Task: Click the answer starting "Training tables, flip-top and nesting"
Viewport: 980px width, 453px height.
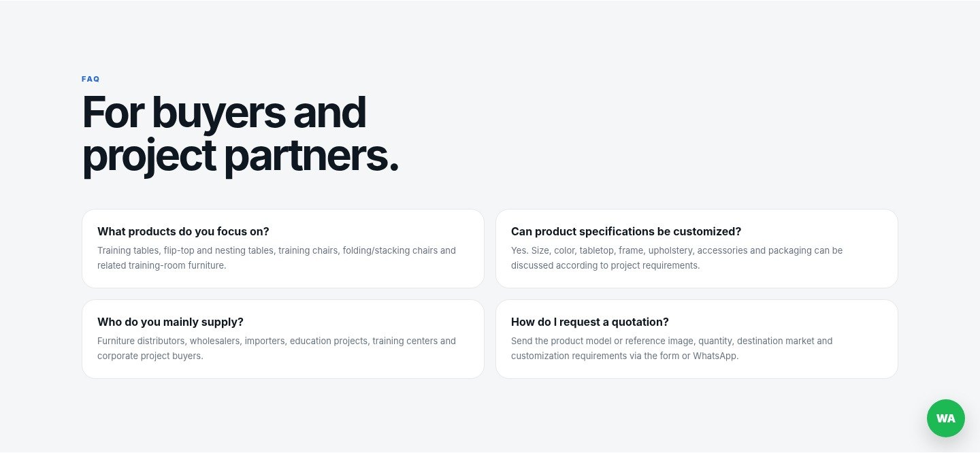Action: click(276, 258)
